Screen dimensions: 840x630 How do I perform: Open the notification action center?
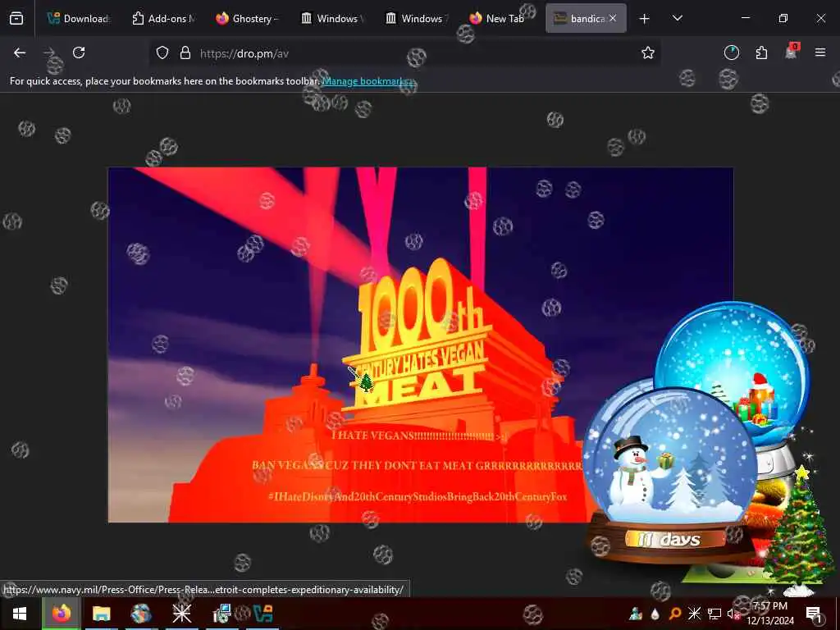click(x=815, y=614)
